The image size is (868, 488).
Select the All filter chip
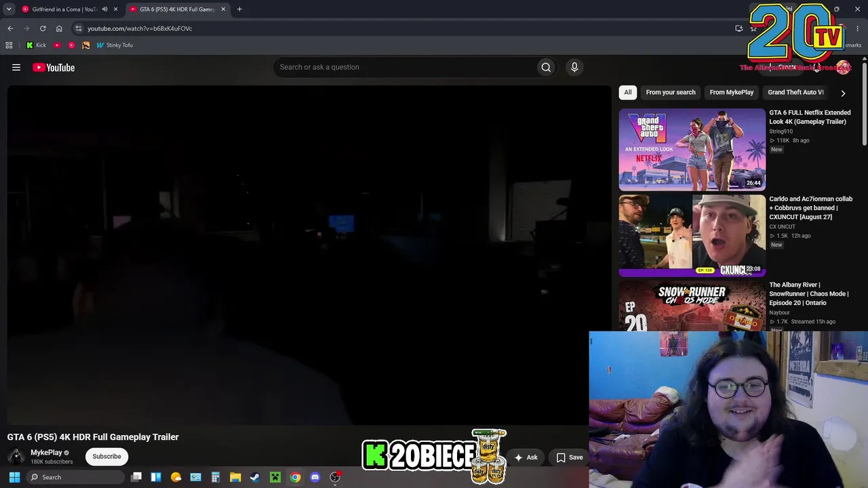click(x=628, y=92)
